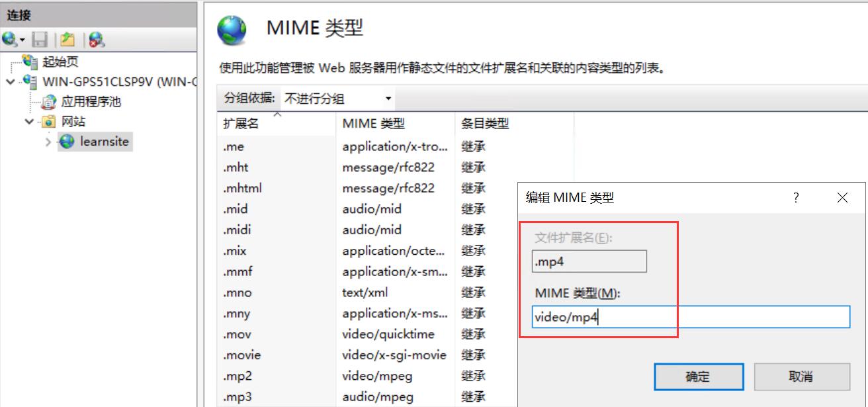The width and height of the screenshot is (868, 407).
Task: Select the .movie extension row
Action: (242, 355)
